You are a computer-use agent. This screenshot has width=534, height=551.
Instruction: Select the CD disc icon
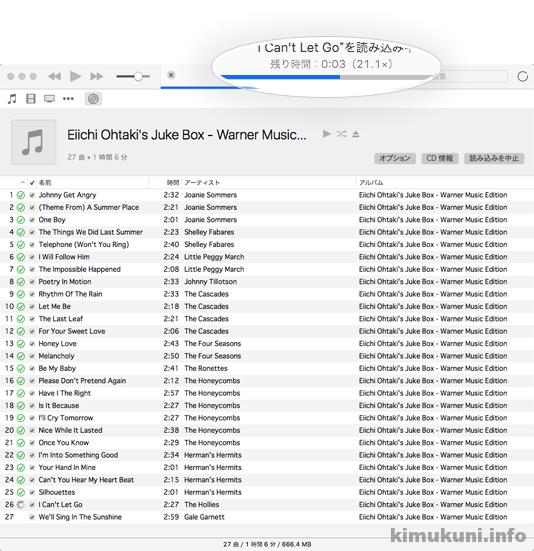tap(93, 99)
